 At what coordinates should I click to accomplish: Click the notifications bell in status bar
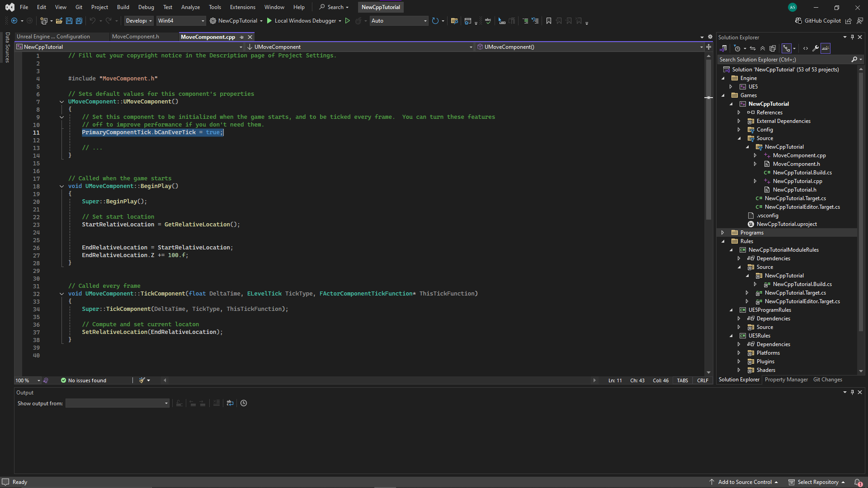[x=858, y=482]
